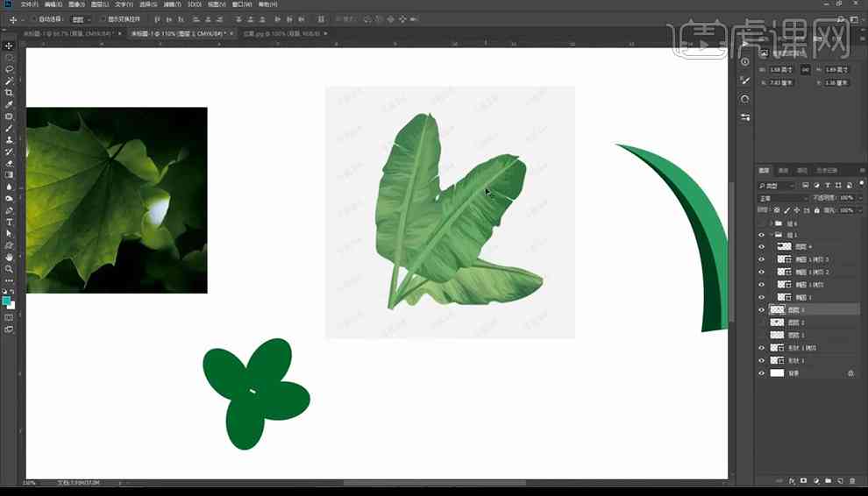Collapse group 1 folder arrow

771,235
